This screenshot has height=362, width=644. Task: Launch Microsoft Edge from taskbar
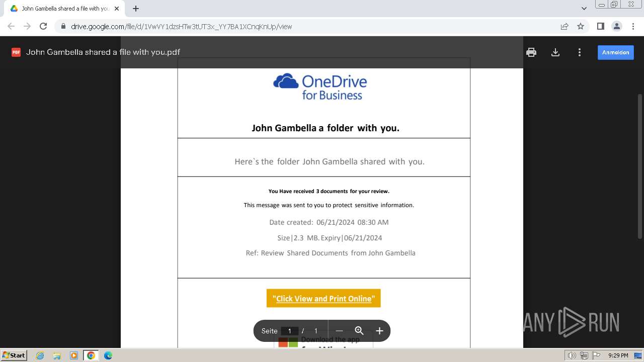pos(108,355)
